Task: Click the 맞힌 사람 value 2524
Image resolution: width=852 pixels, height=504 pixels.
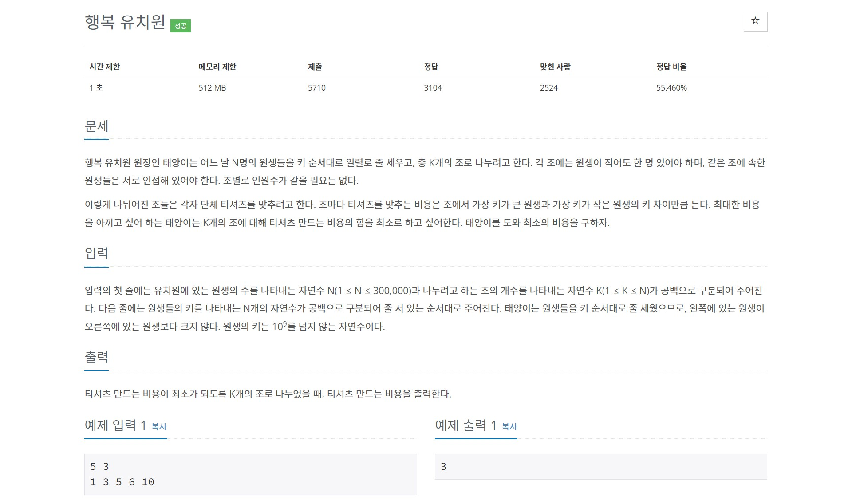Action: (x=548, y=88)
